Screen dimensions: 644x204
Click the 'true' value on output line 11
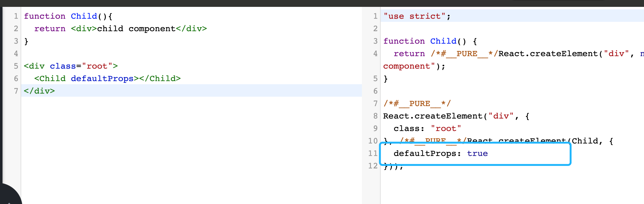(477, 153)
